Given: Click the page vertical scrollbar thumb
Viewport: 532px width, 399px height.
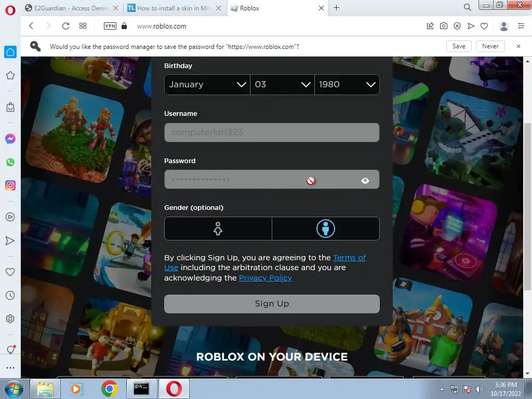Looking at the screenshot, I should 527,206.
